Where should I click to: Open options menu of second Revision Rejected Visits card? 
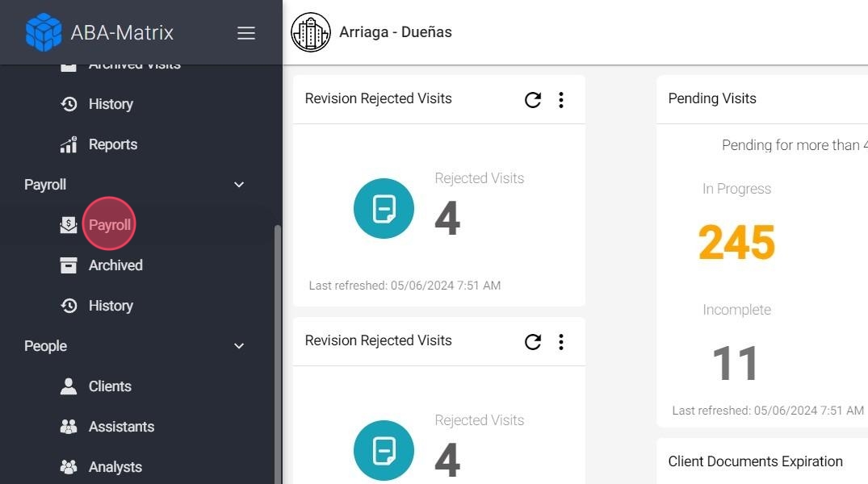(561, 342)
